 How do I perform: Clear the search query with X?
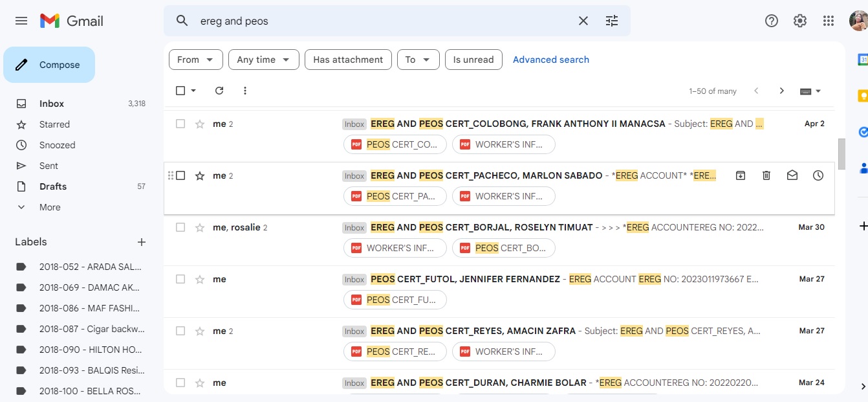coord(583,21)
